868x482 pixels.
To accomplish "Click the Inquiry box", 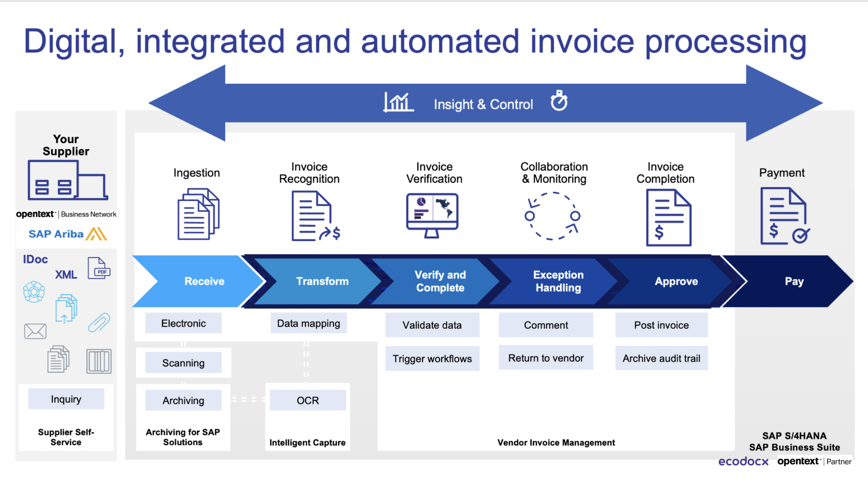I will point(66,399).
